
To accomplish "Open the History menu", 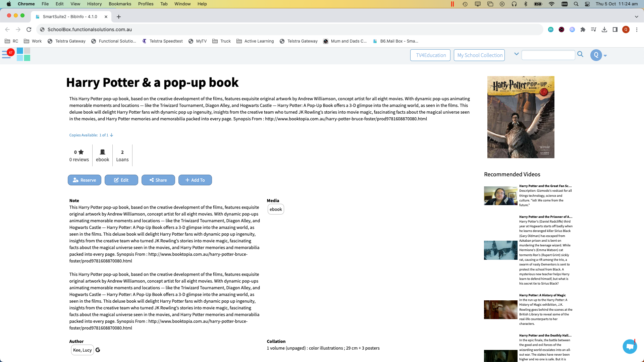I will pyautogui.click(x=94, y=4).
